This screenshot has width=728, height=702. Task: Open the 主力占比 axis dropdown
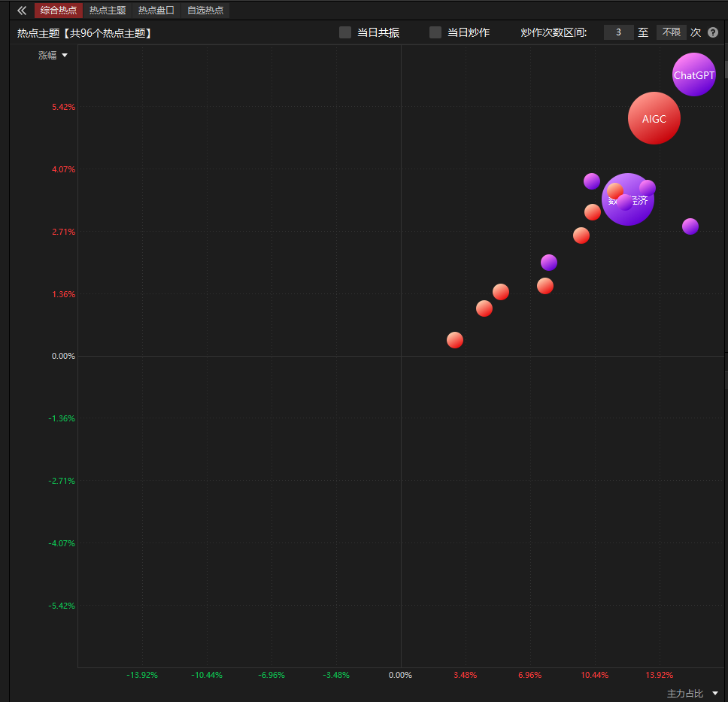tap(692, 693)
